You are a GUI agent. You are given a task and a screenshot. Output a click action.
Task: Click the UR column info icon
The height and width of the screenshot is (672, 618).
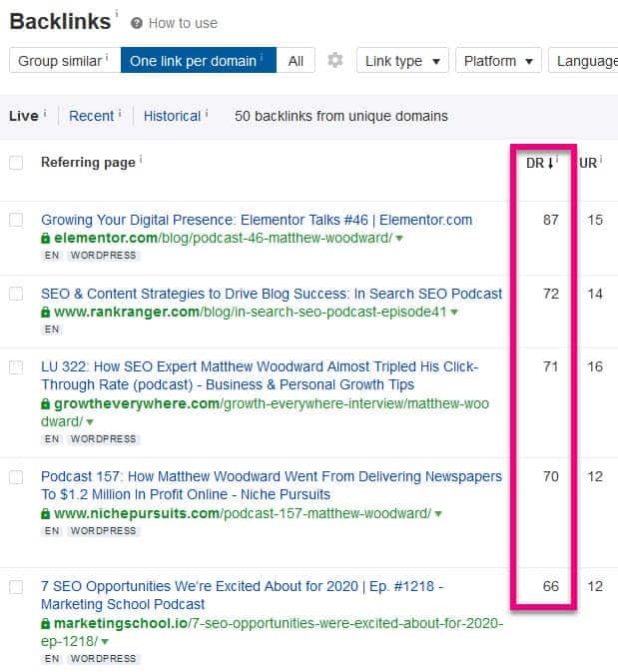[x=601, y=160]
